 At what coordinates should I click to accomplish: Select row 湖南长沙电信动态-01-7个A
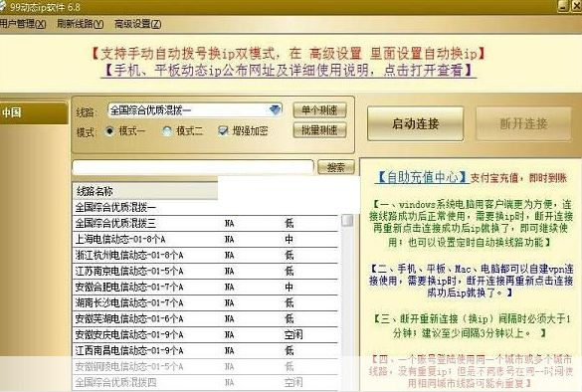(205, 302)
